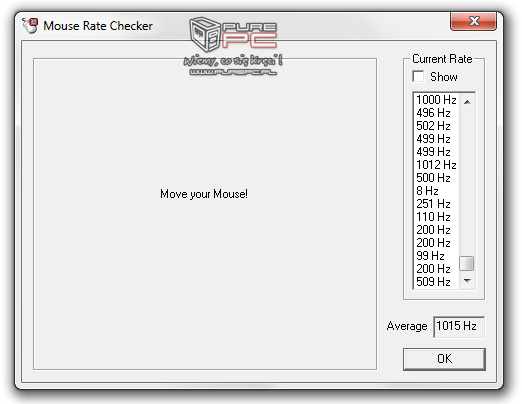Click the Average 1015 Hz field
522x404 pixels.
pos(459,326)
